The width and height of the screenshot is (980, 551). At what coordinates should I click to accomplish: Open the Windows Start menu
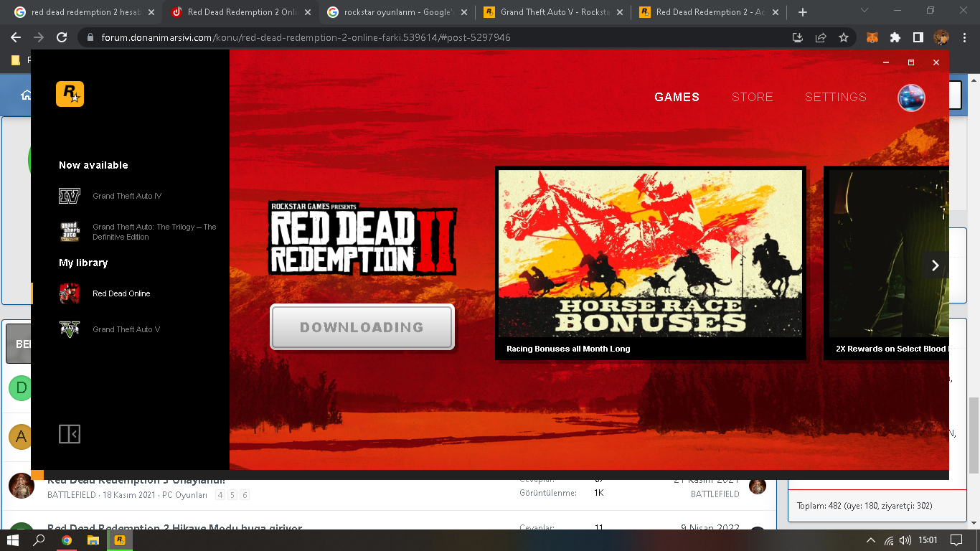(x=14, y=540)
